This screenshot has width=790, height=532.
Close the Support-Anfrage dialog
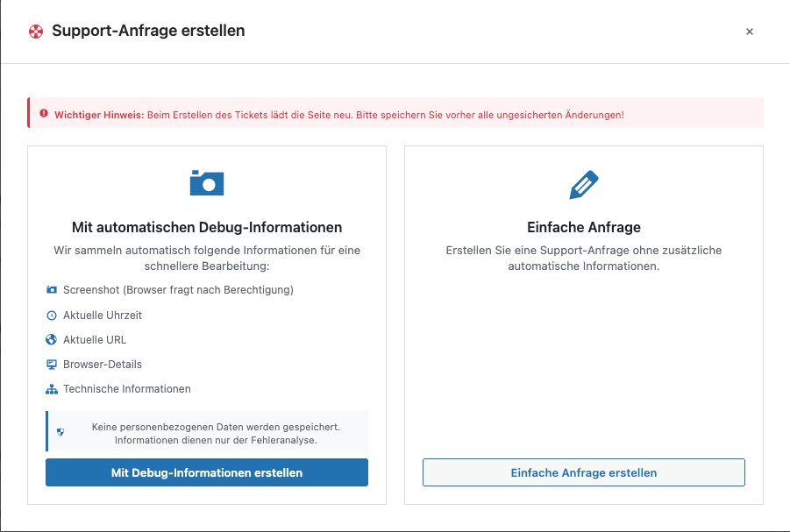tap(749, 32)
